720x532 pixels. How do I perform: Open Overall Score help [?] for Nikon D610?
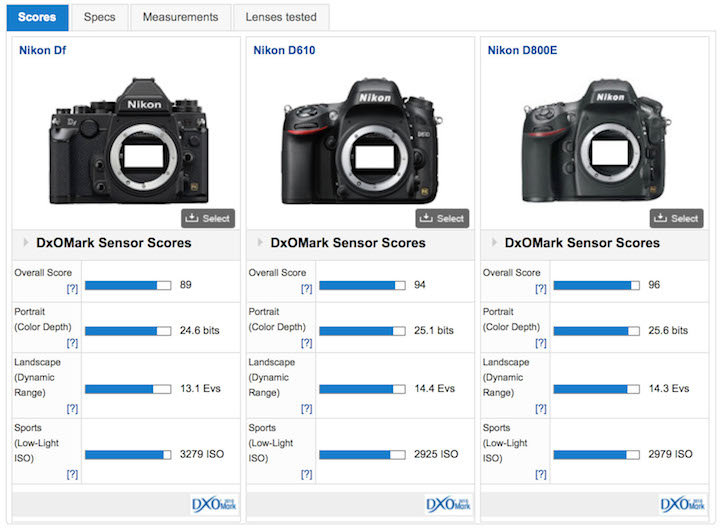tap(306, 289)
